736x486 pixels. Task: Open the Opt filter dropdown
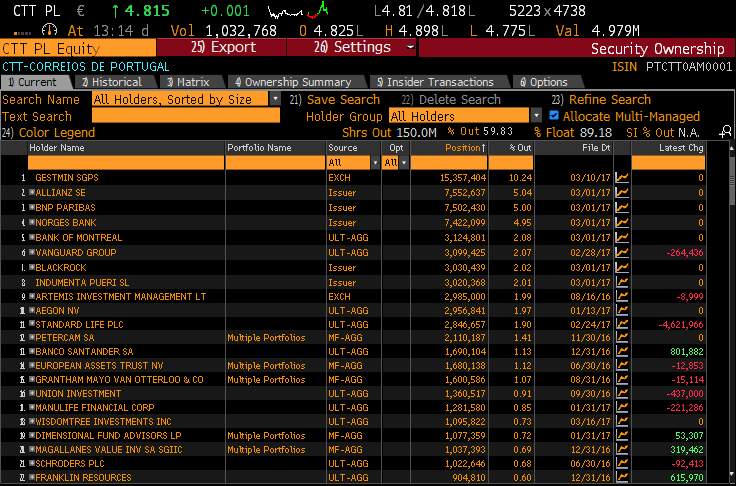click(404, 162)
